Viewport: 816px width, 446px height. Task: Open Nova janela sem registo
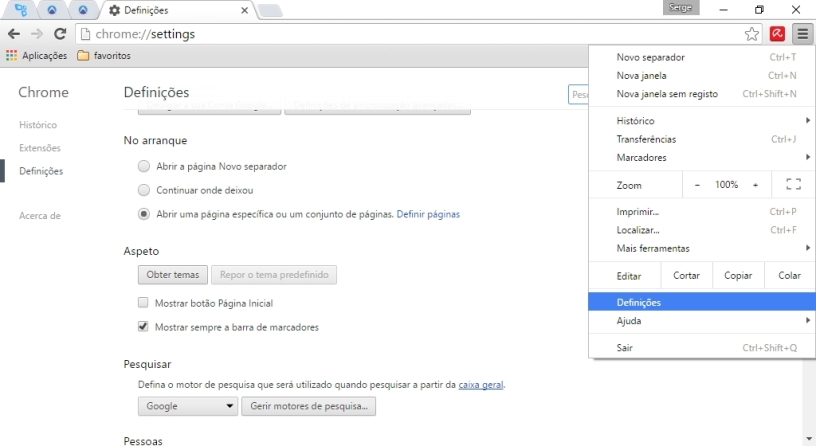click(702, 94)
